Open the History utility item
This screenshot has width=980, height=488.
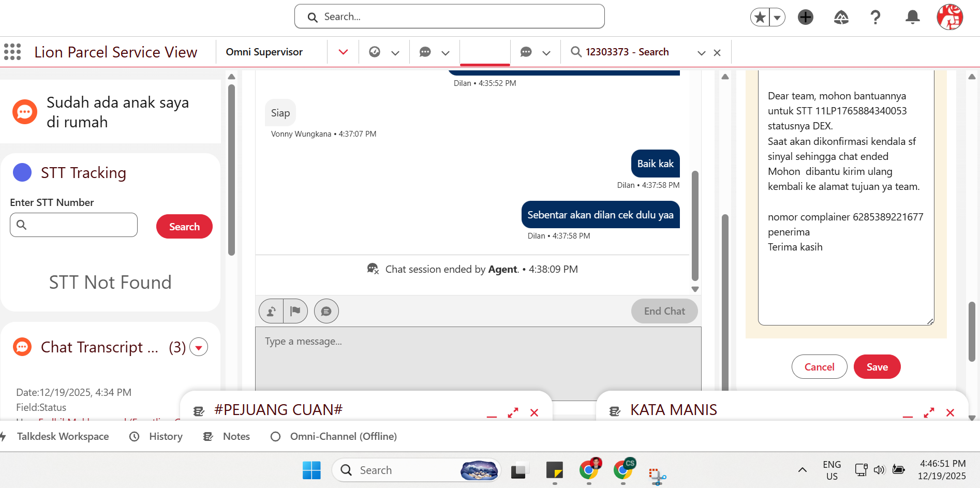(156, 436)
